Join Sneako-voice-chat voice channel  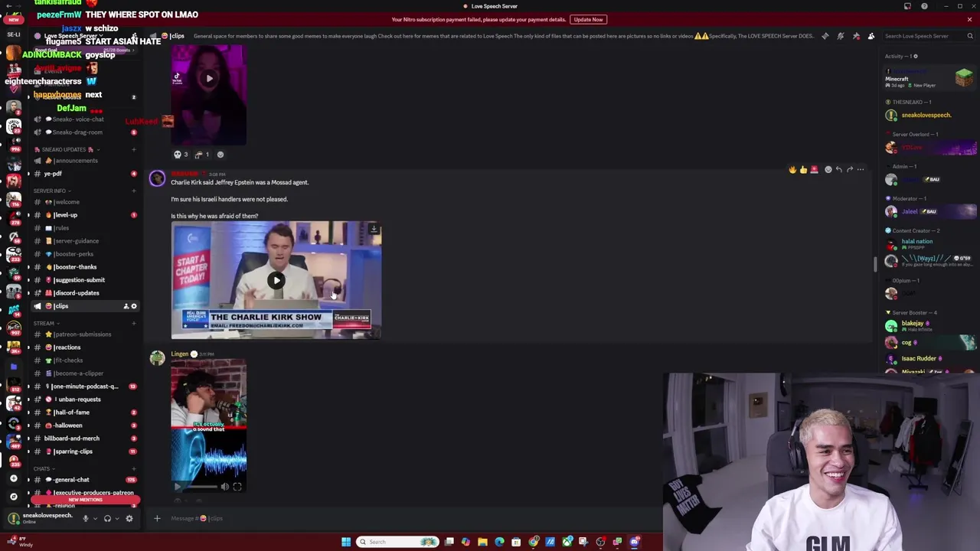84,119
